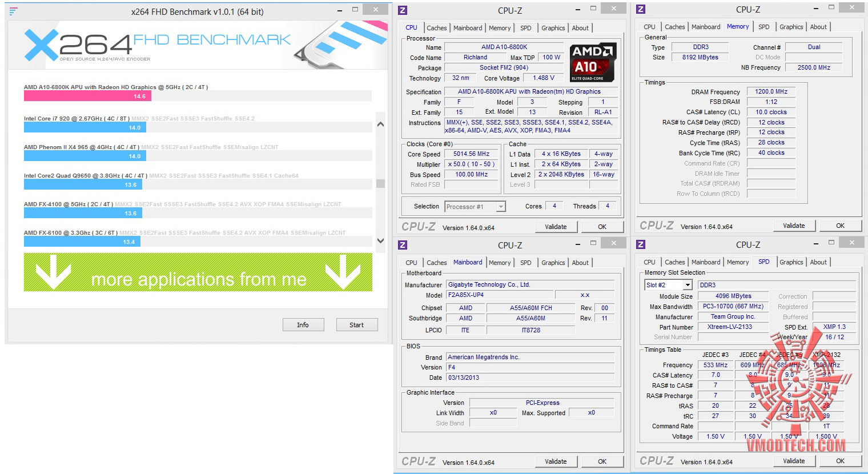Viewport: 868px width, 474px height.
Task: Click the BIOS Brand value 'American Megatrends Inc.'
Action: 531,357
